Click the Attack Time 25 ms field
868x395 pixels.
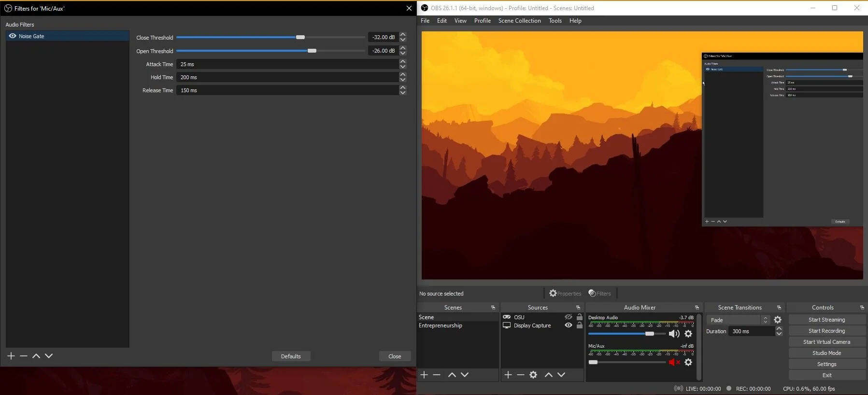(x=287, y=64)
